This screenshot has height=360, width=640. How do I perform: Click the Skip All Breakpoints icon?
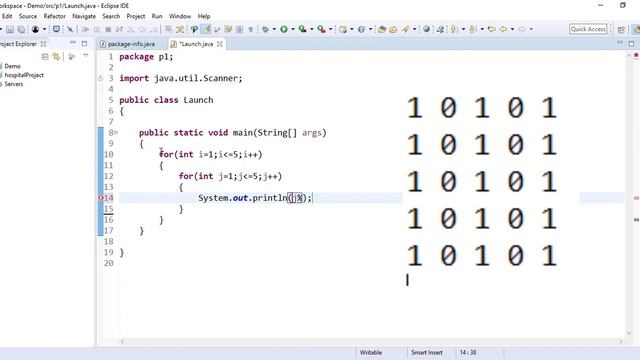click(x=70, y=29)
